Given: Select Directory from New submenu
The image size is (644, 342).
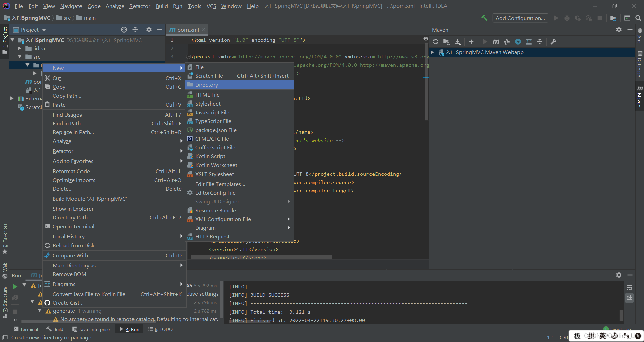Looking at the screenshot, I should click(x=239, y=85).
